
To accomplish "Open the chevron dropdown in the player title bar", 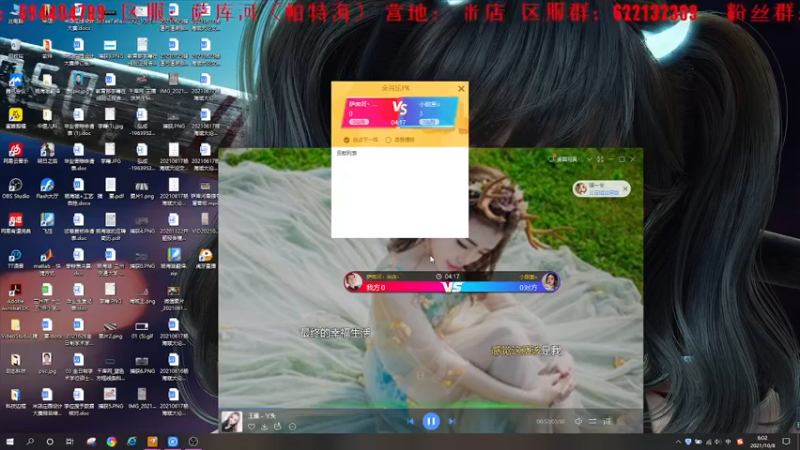I will click(589, 159).
